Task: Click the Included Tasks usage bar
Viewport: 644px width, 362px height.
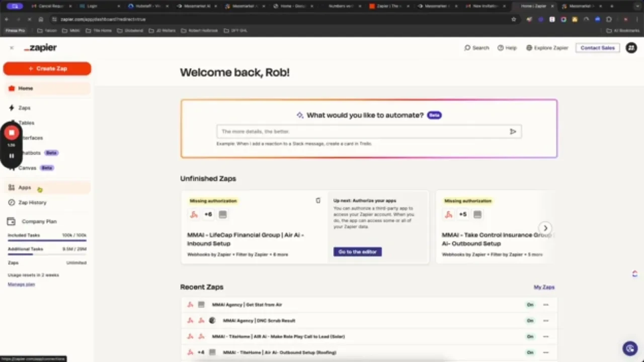Action: [x=47, y=240]
